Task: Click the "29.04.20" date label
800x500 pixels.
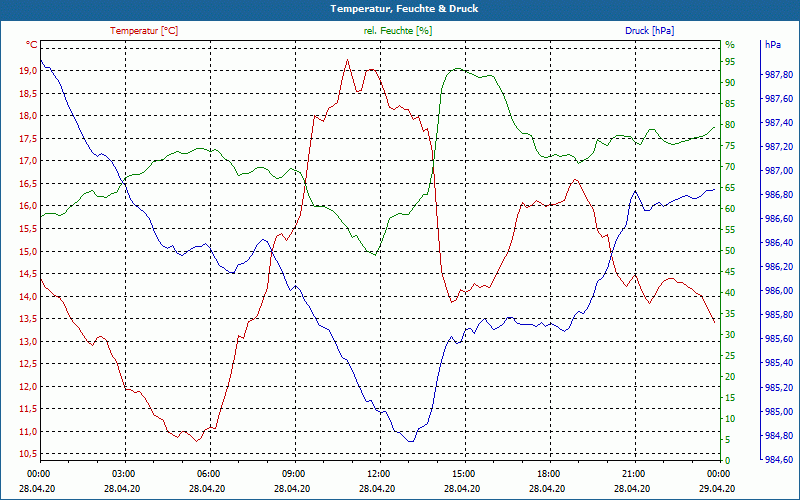Action: coord(717,489)
